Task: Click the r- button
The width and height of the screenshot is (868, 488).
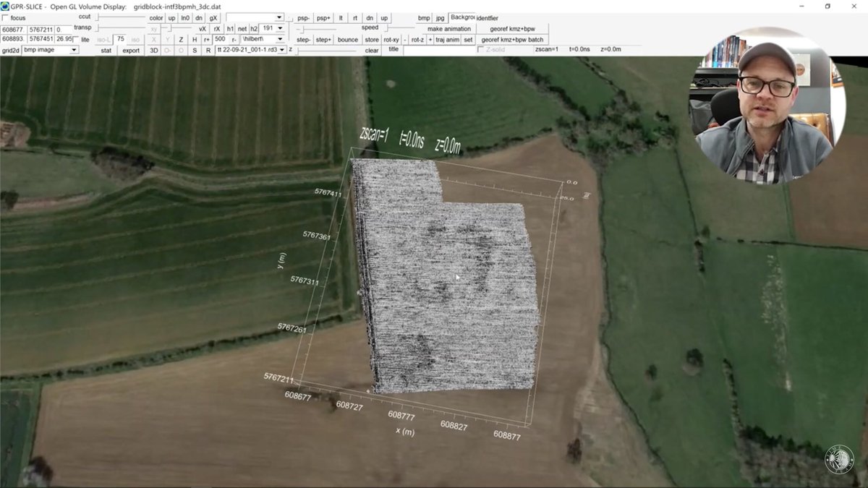Action: point(234,39)
